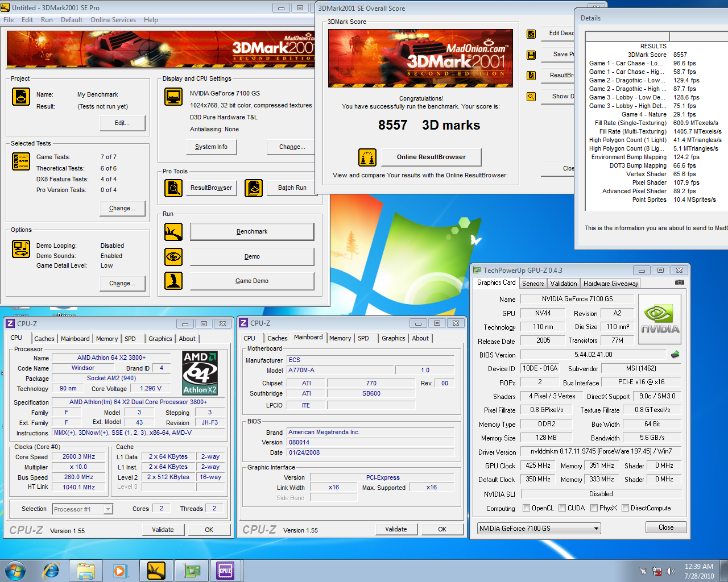Click the ResultBrowser icon in score window
This screenshot has height=582, width=728.
[531, 76]
